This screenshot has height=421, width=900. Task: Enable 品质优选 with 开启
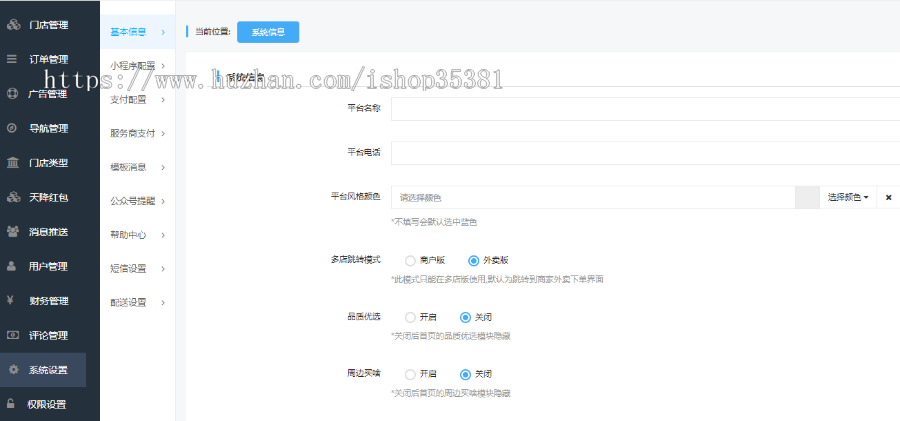tap(410, 317)
